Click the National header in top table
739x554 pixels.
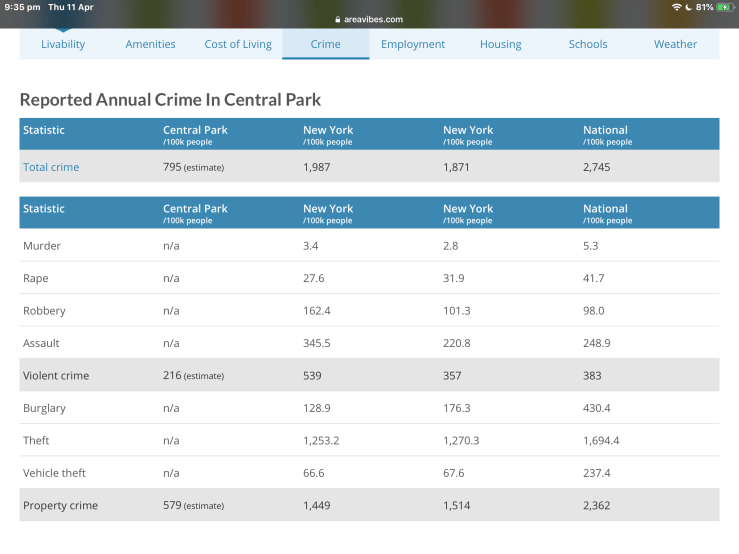605,130
